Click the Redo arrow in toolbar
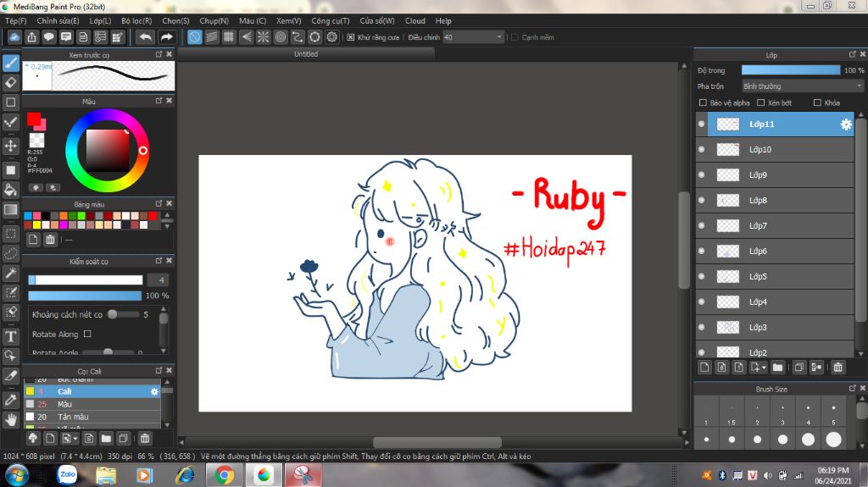Screen dimensions: 868x487 coord(166,37)
